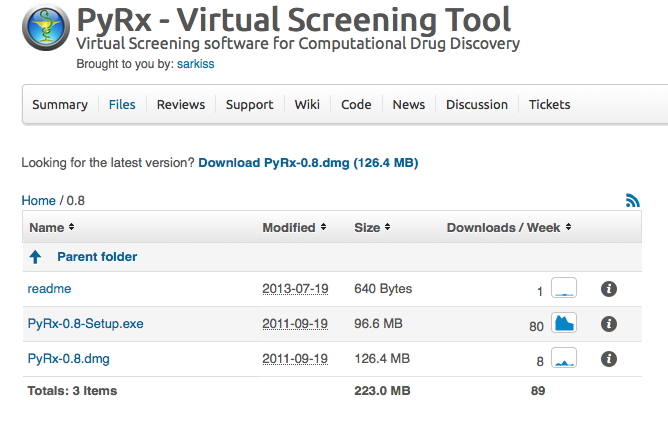Click the Totals: 3 Items label

(x=72, y=391)
